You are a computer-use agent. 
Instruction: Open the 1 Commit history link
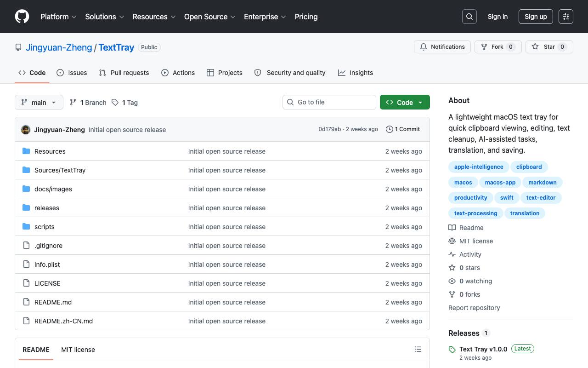[403, 129]
